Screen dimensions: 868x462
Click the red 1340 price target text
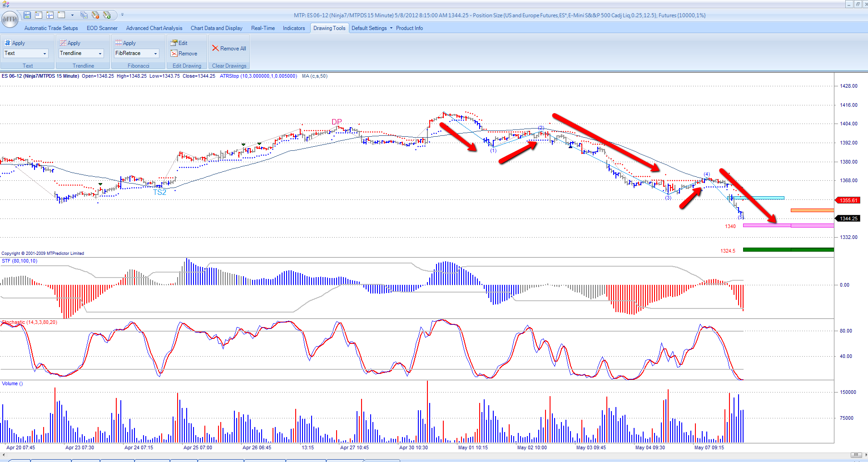[730, 226]
